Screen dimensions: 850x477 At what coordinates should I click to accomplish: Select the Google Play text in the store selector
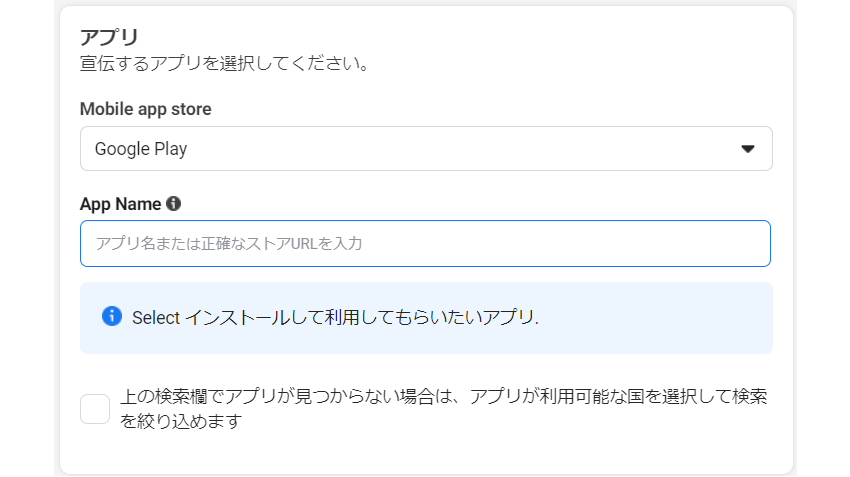tap(141, 149)
